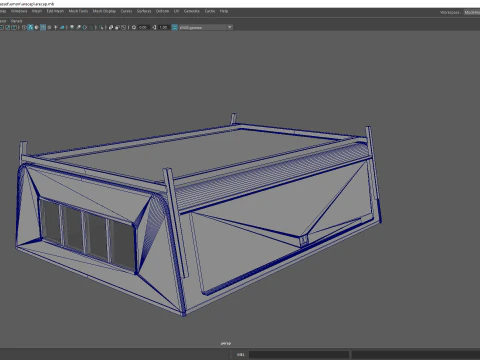Open the Edit Mesh menu

tap(55, 11)
